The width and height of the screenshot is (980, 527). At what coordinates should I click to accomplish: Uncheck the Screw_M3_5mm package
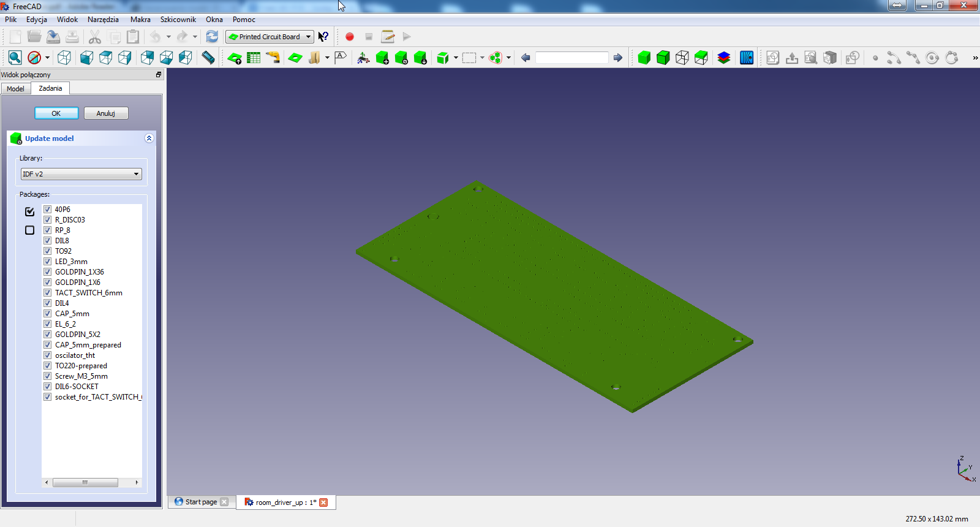[x=47, y=376]
